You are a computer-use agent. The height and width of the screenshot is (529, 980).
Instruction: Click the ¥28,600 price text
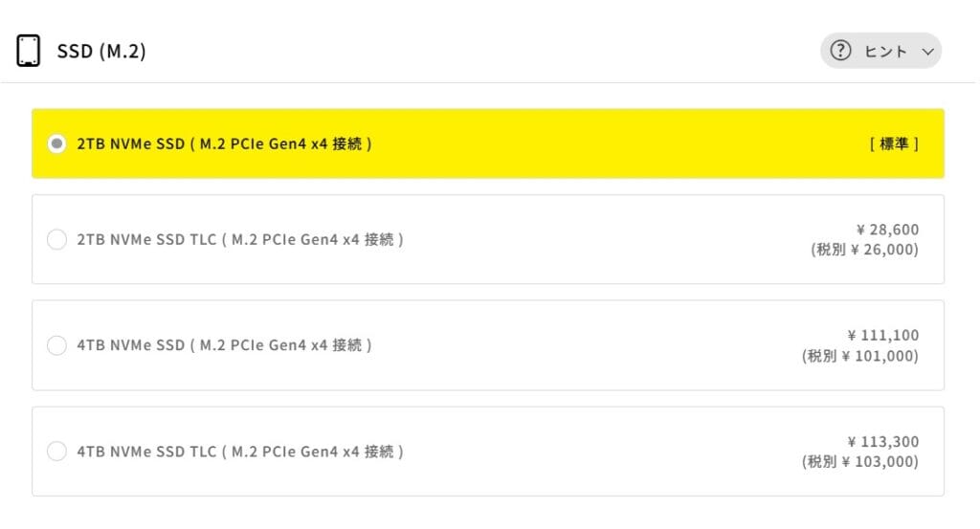(887, 230)
